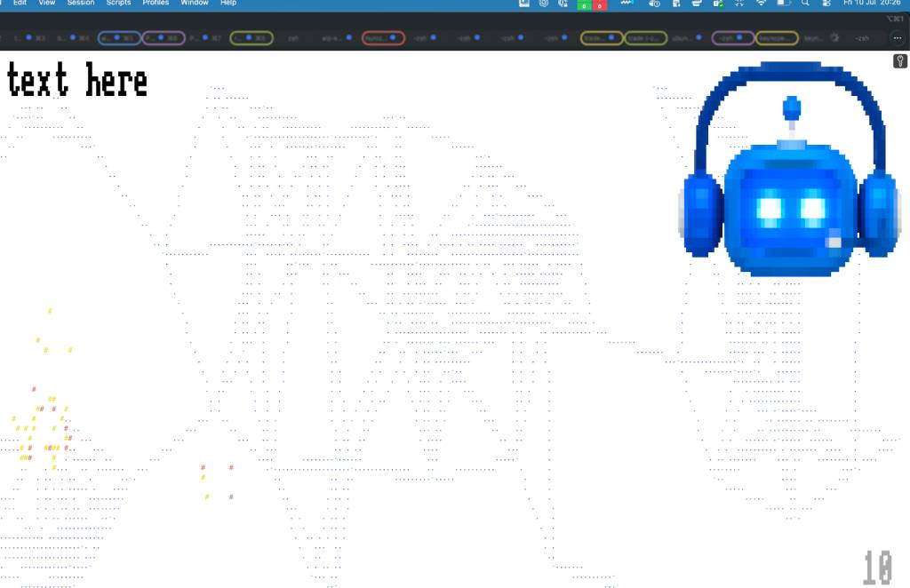Image resolution: width=910 pixels, height=588 pixels.
Task: Switch to the blue-outlined terminal tab
Action: [119, 38]
